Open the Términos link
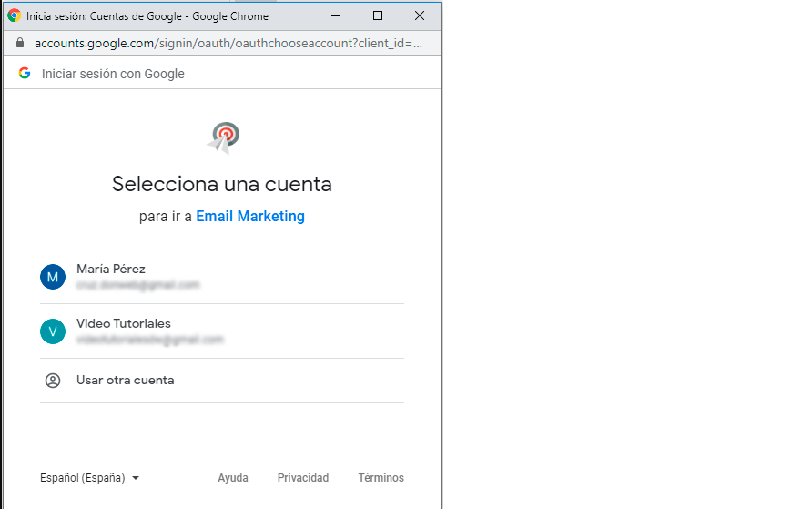 coord(381,477)
